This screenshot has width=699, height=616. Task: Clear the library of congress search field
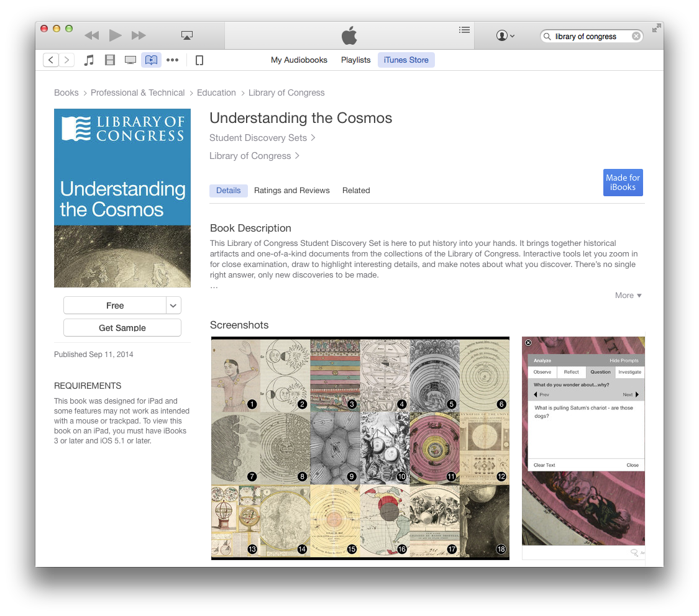point(636,35)
